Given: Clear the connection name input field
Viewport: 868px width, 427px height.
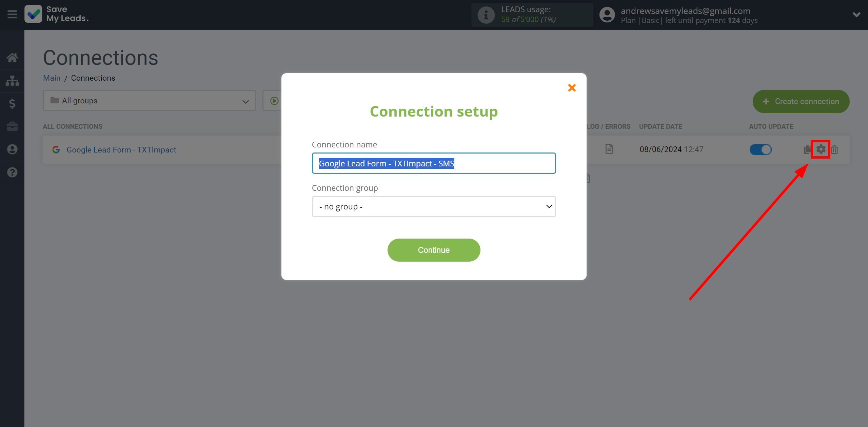Looking at the screenshot, I should tap(434, 163).
